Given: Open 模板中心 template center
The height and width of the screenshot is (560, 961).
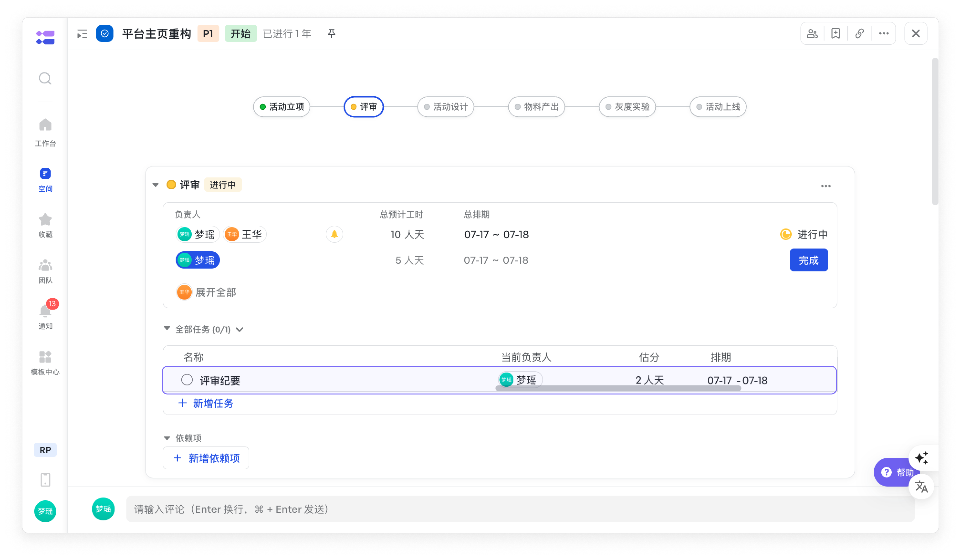Looking at the screenshot, I should click(x=45, y=363).
